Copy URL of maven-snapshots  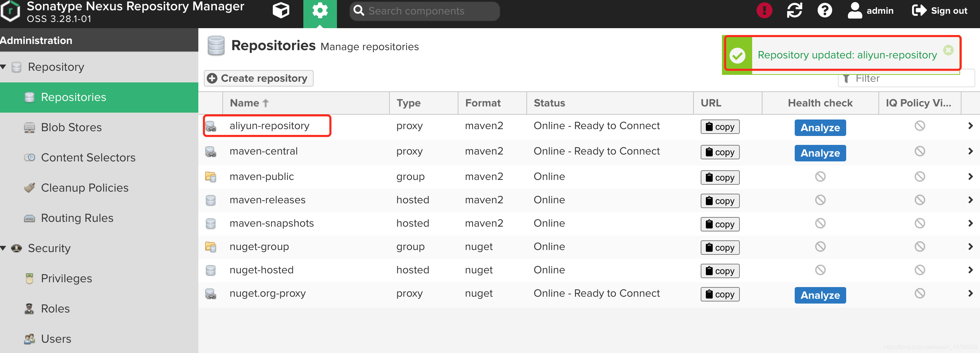[720, 224]
